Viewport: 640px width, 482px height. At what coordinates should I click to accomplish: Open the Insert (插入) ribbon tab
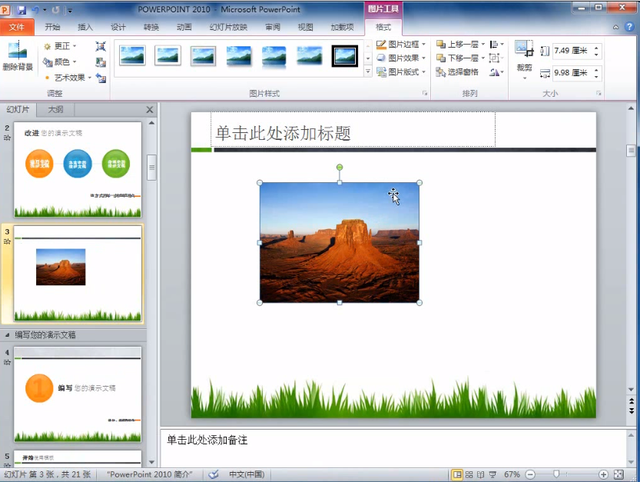point(86,27)
